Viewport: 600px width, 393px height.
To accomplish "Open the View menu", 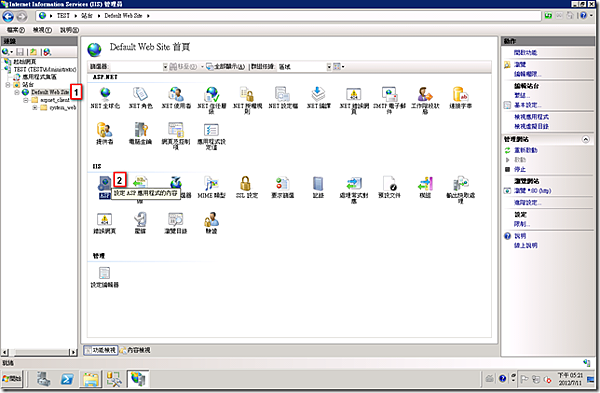I will pos(42,30).
